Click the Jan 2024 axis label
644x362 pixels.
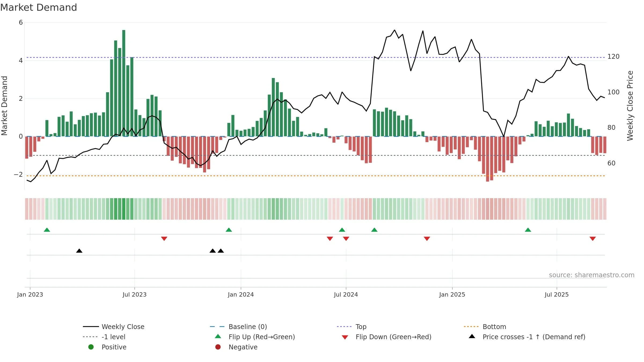point(241,295)
